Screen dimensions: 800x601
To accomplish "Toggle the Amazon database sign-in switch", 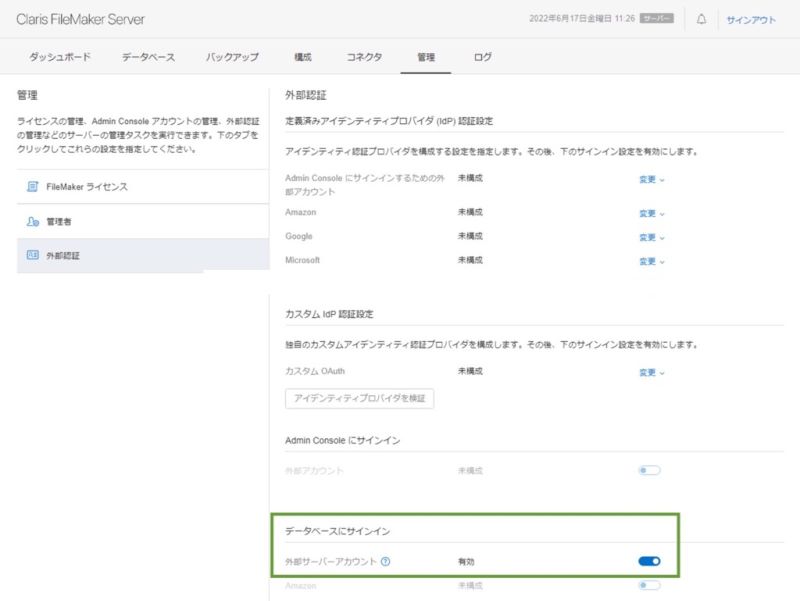I will point(649,585).
